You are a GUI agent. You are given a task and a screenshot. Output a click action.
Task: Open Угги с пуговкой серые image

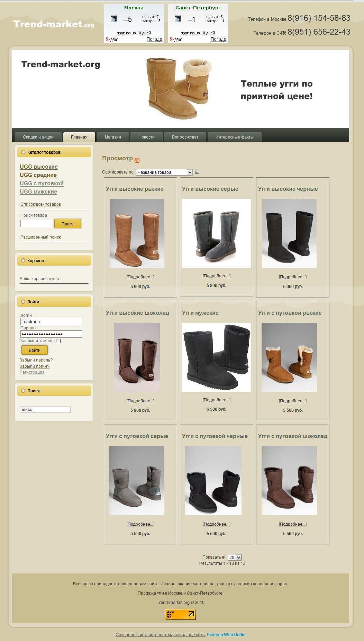(137, 481)
